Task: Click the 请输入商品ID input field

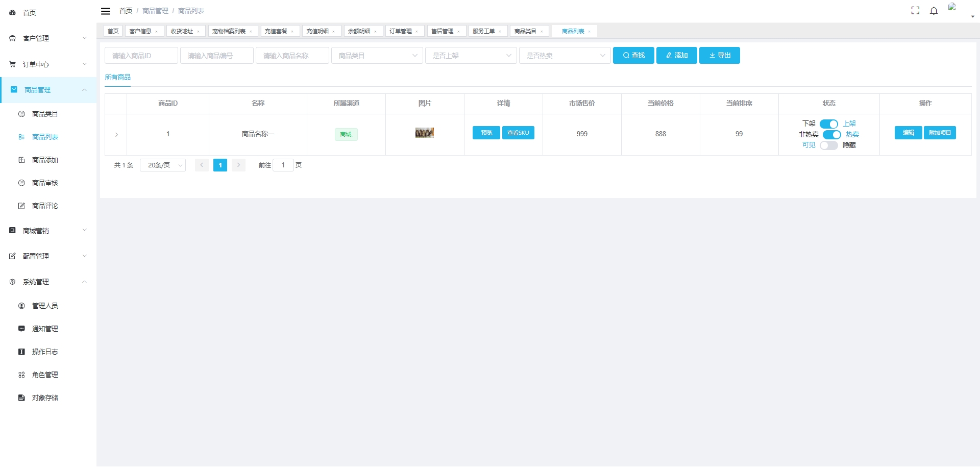Action: pyautogui.click(x=141, y=56)
